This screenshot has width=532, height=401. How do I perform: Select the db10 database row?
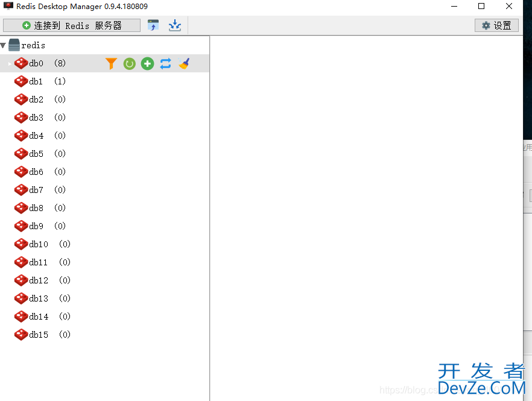click(x=104, y=244)
